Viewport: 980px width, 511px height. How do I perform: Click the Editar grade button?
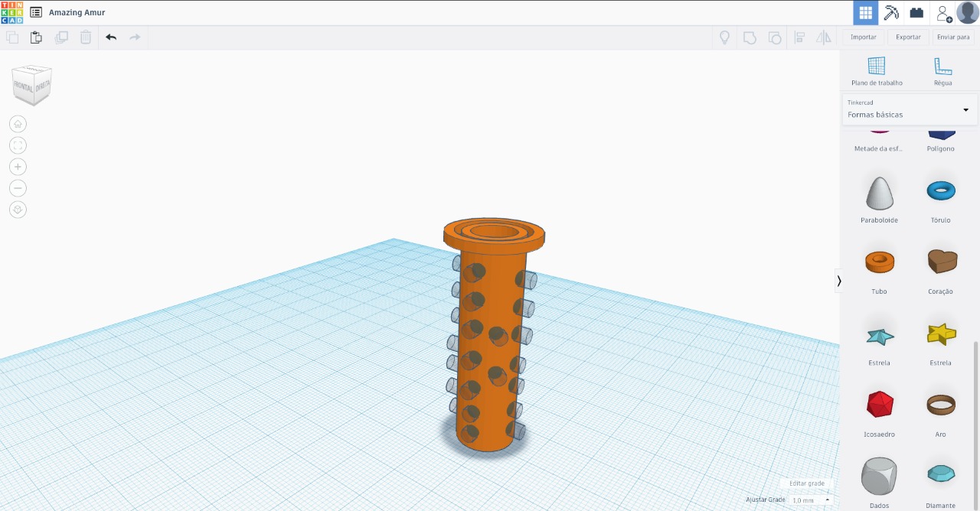(x=807, y=483)
